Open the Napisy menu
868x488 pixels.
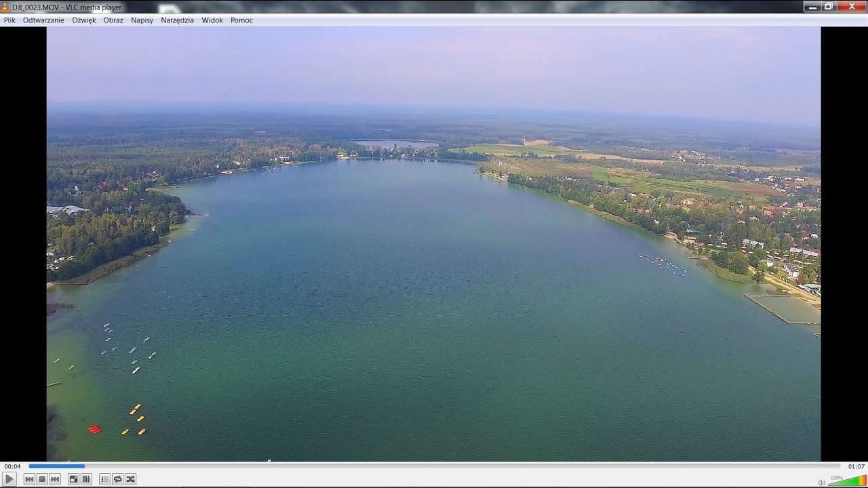coord(142,20)
